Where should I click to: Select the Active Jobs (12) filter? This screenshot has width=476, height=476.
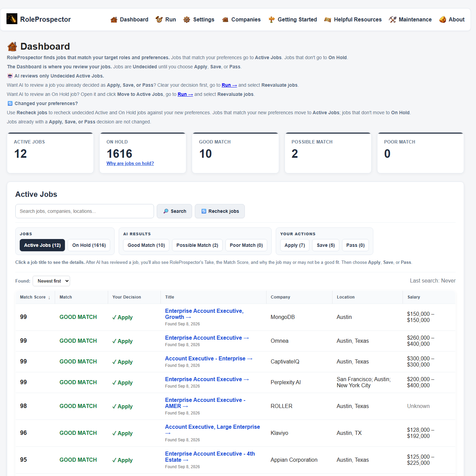42,245
